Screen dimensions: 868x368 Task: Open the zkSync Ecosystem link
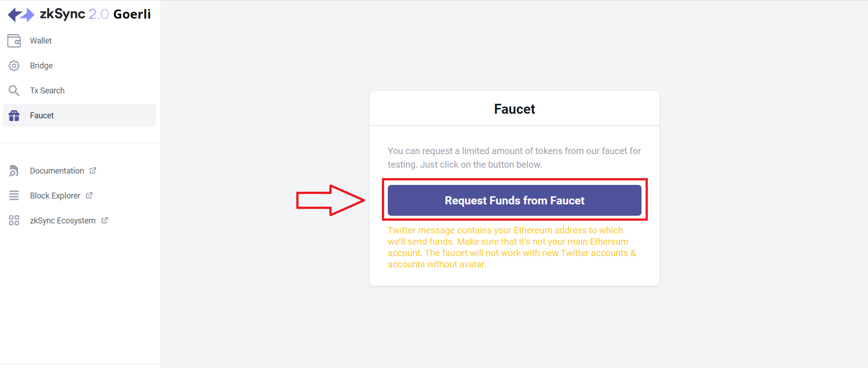point(63,221)
